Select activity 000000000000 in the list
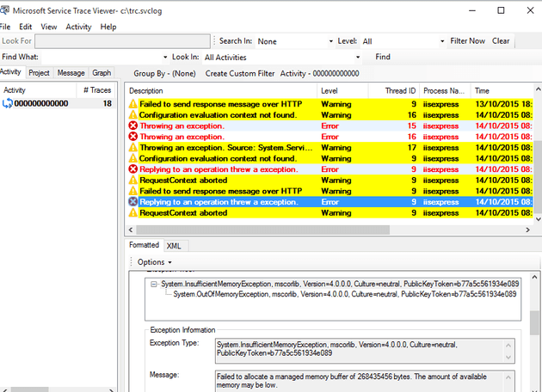The width and height of the screenshot is (542, 392). (x=59, y=103)
